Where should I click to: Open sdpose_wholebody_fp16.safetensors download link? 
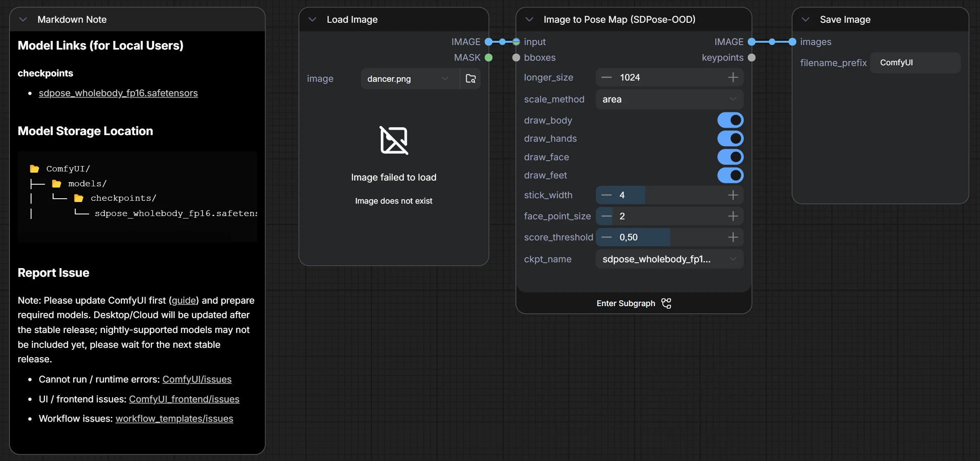click(x=118, y=93)
